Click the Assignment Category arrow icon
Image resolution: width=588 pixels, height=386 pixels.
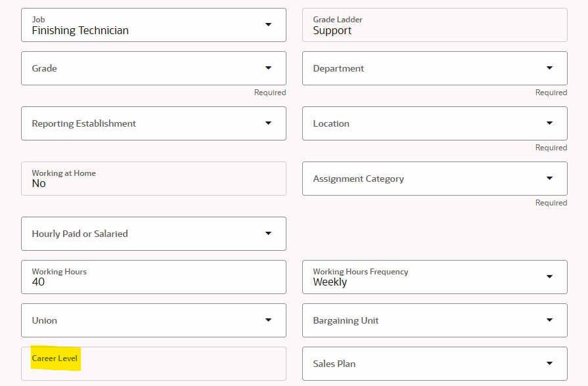point(550,178)
